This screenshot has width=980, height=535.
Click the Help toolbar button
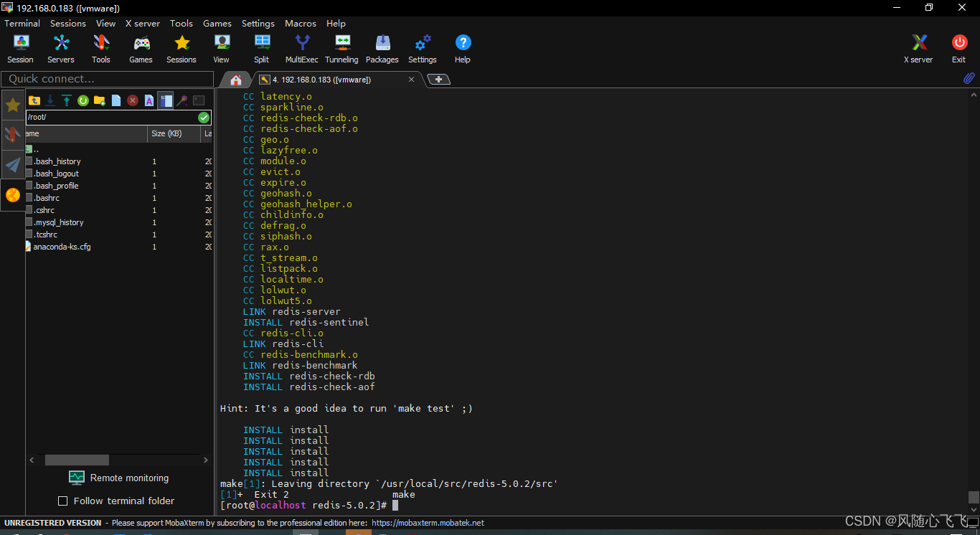pos(463,49)
